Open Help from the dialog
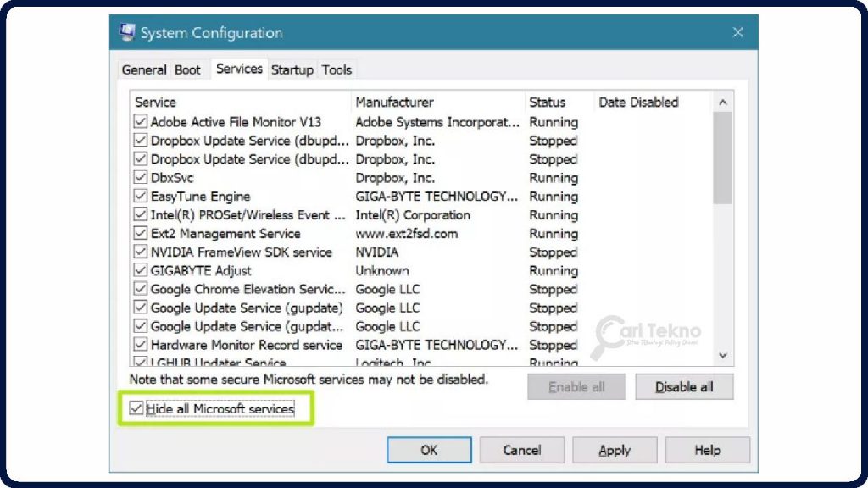 point(707,450)
